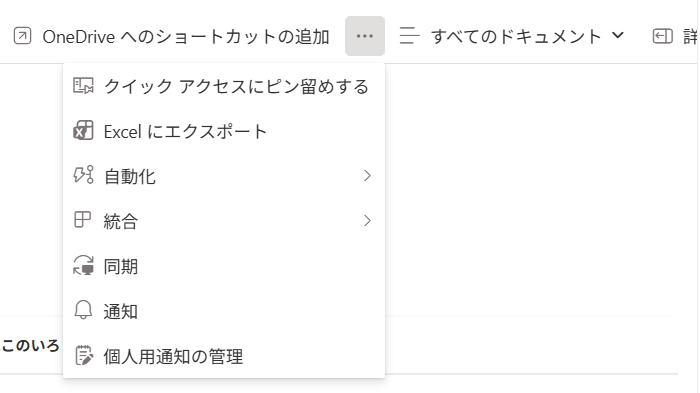Click the 自動化 lightning flow icon
Screen dimensions: 700x393
(x=83, y=175)
